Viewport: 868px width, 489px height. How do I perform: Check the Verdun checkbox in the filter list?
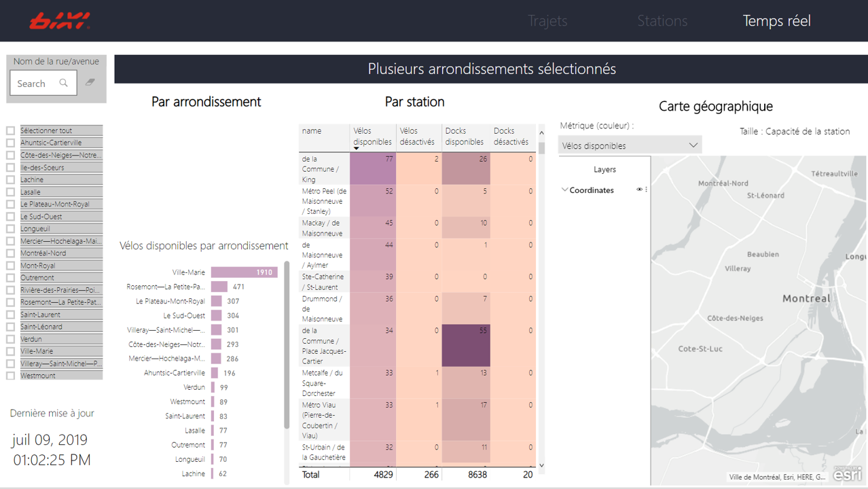pyautogui.click(x=10, y=339)
